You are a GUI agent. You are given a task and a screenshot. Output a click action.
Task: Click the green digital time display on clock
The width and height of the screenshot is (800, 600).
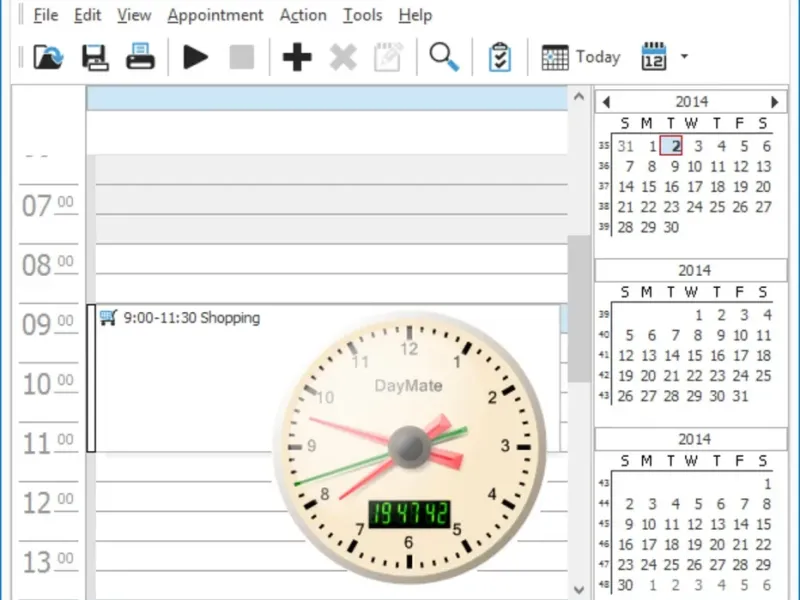pyautogui.click(x=409, y=514)
